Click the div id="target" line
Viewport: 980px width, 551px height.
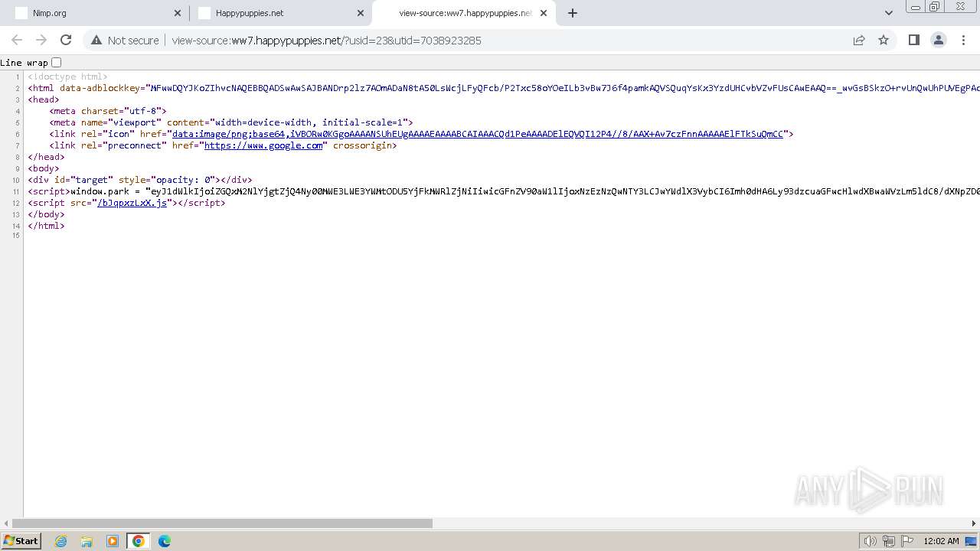[140, 180]
